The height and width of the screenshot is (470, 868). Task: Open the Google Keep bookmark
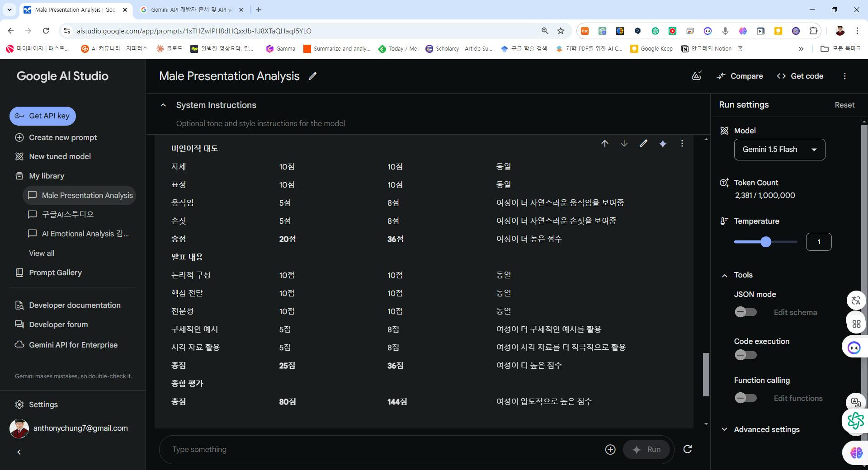(x=651, y=49)
